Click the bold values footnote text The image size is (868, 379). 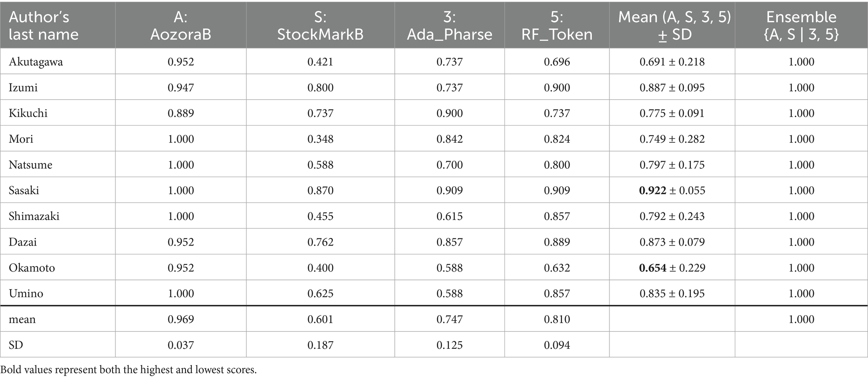(x=128, y=370)
